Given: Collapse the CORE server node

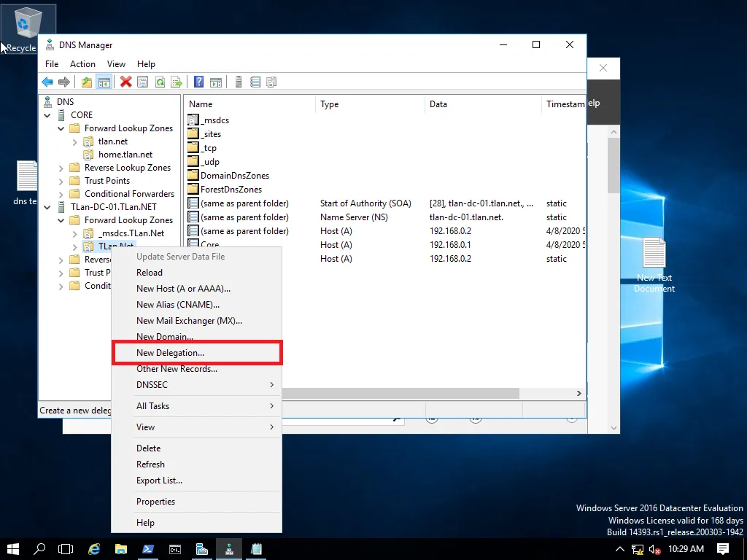Looking at the screenshot, I should tap(47, 115).
